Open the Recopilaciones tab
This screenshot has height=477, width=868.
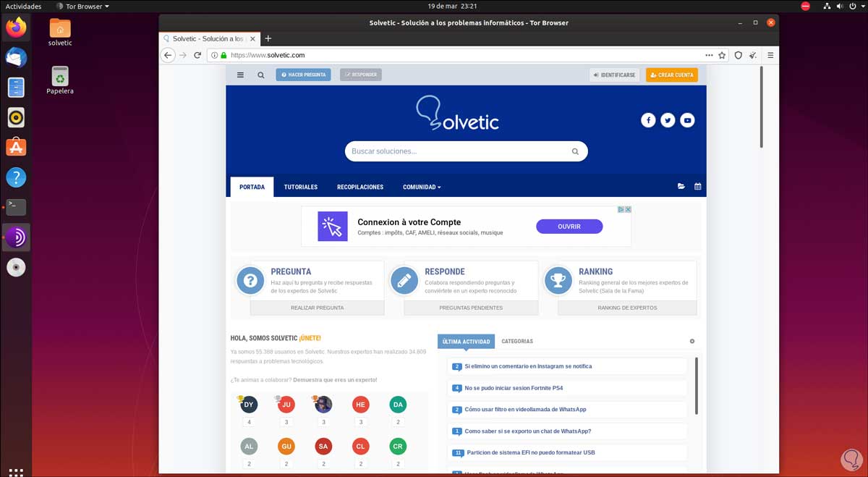[360, 187]
